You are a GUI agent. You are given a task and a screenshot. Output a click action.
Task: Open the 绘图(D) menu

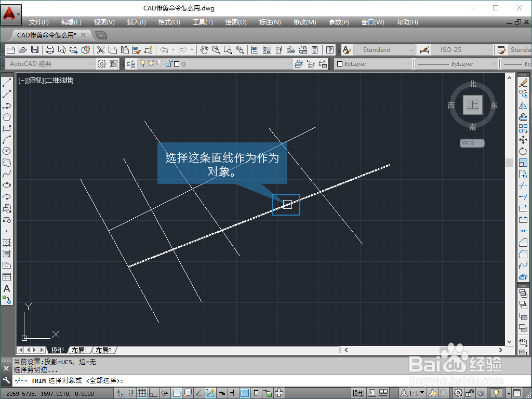click(x=236, y=22)
